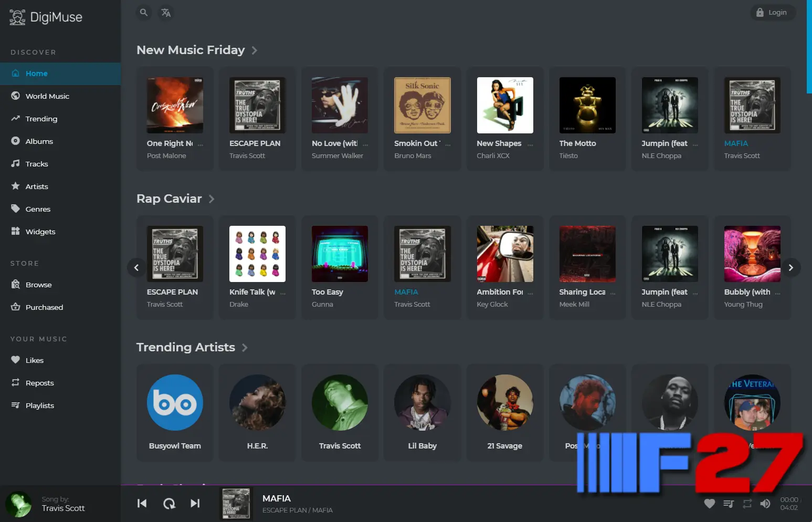The image size is (812, 522).
Task: Open options for One Right Now
Action: coord(201,144)
